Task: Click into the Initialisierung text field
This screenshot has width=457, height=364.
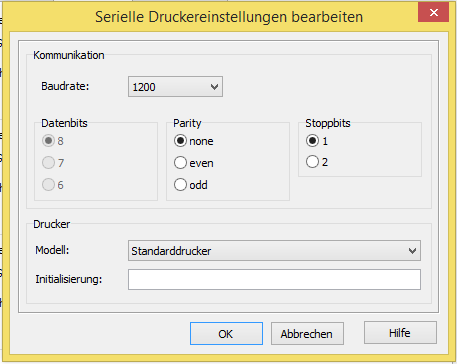Action: point(274,279)
